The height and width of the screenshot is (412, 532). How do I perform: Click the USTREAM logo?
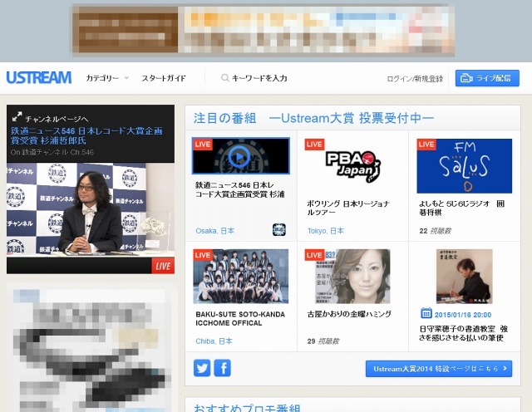pyautogui.click(x=39, y=77)
